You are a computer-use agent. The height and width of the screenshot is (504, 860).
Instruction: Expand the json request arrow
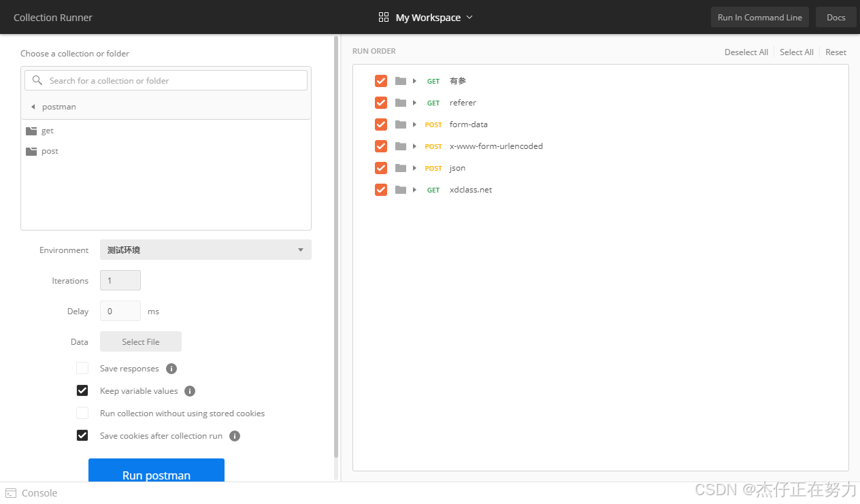coord(414,168)
